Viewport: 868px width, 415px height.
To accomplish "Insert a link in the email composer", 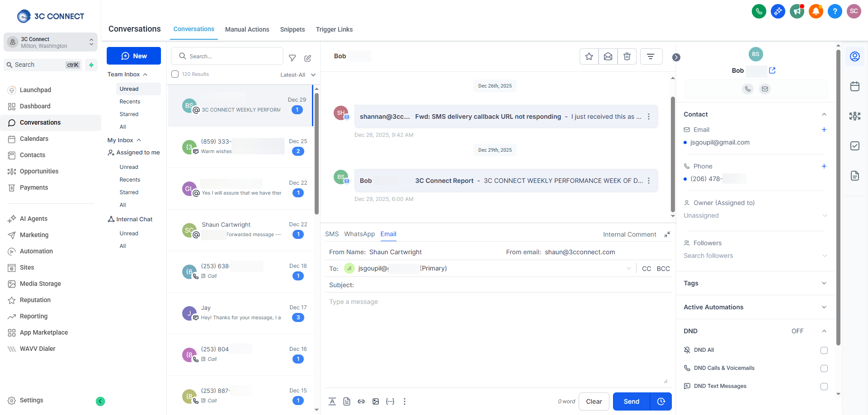I will pos(361,401).
